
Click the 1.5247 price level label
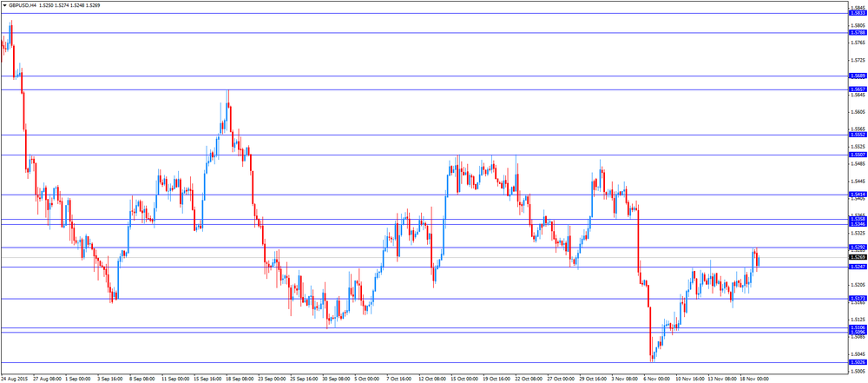point(857,267)
